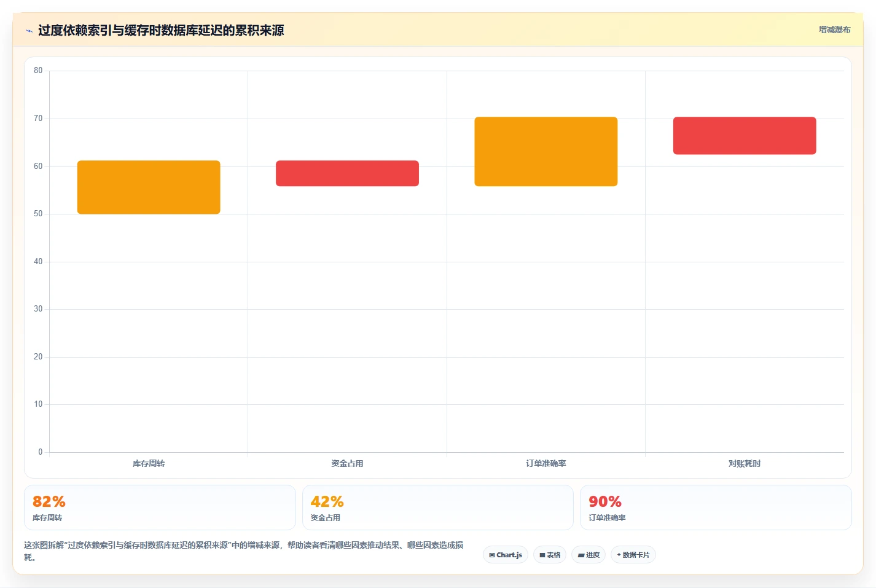Click the y-axis value 80
Viewport: 876px width, 588px height.
(38, 71)
